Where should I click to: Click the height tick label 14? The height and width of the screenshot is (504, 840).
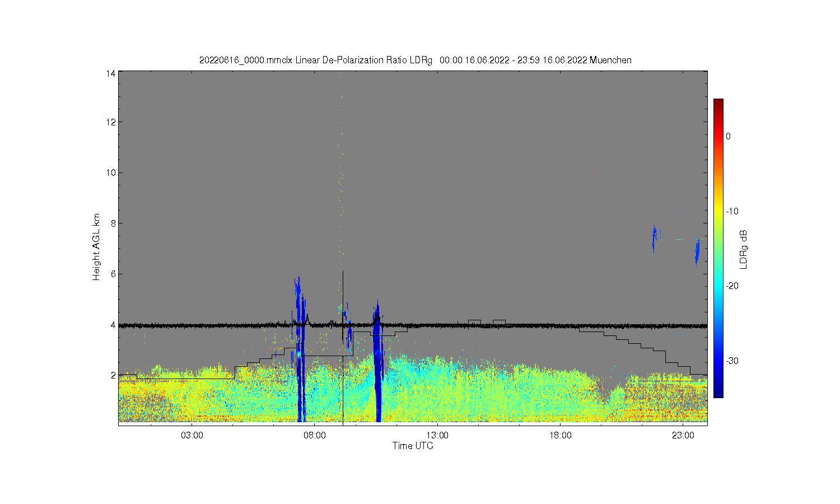click(111, 73)
